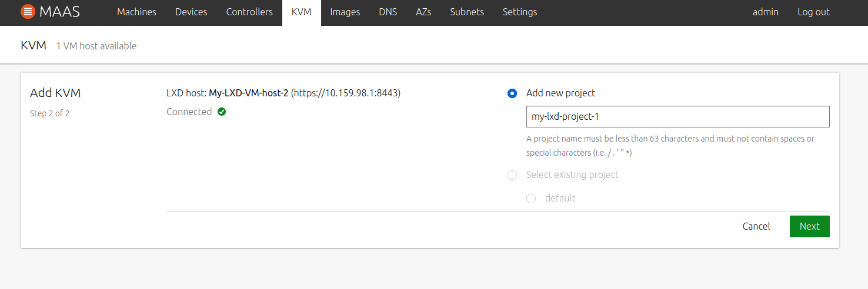Navigate to the AZs tab
The height and width of the screenshot is (289, 868).
pyautogui.click(x=423, y=12)
